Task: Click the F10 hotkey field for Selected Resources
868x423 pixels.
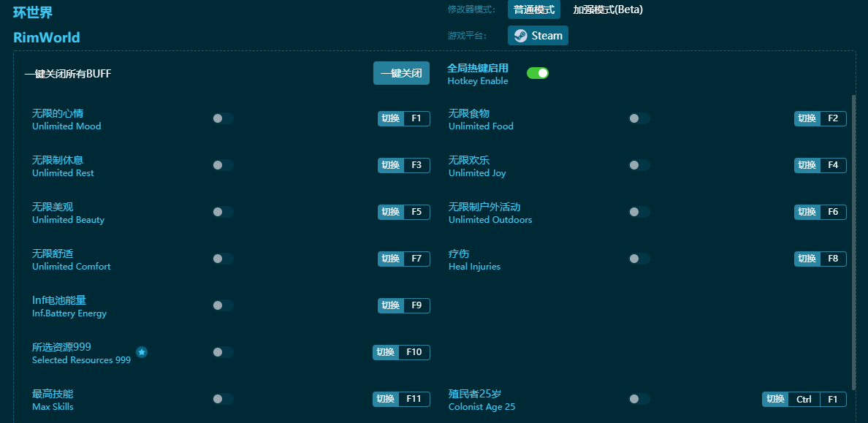Action: [x=414, y=352]
